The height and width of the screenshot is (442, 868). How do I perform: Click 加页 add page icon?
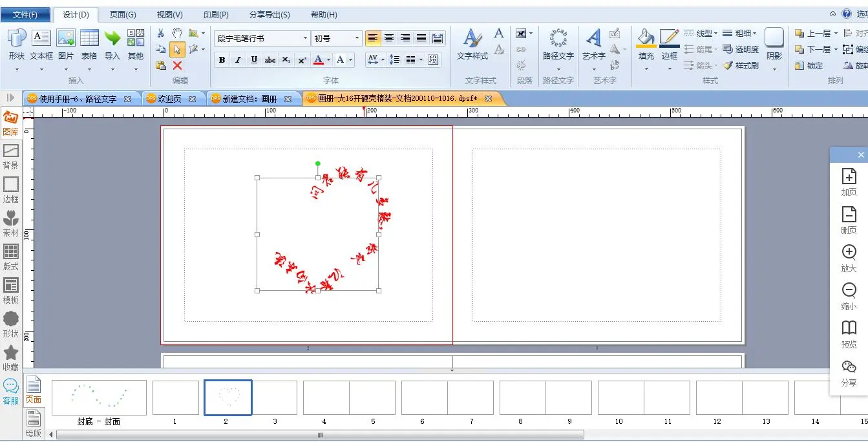point(849,181)
